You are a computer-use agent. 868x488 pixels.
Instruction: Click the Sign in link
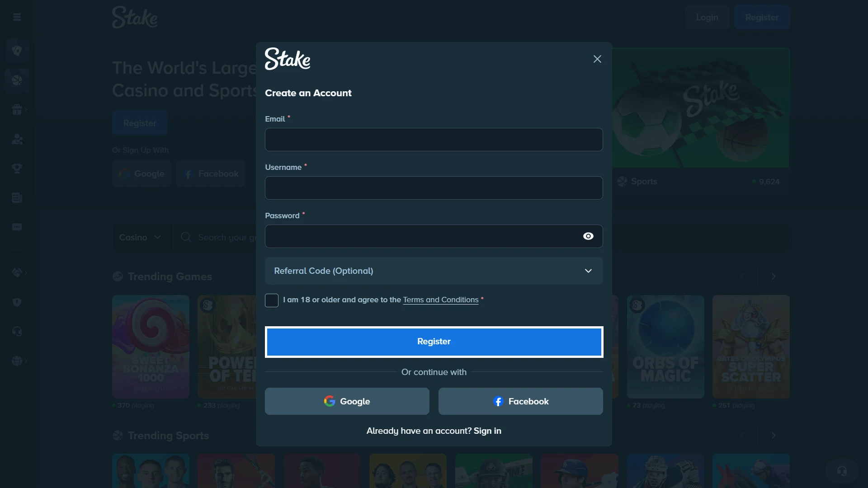[487, 431]
